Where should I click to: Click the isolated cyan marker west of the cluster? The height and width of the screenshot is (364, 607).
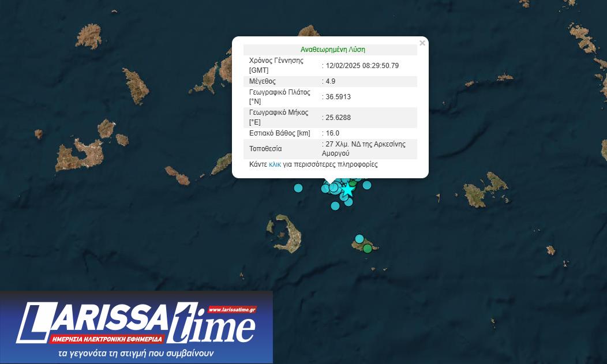tap(298, 187)
